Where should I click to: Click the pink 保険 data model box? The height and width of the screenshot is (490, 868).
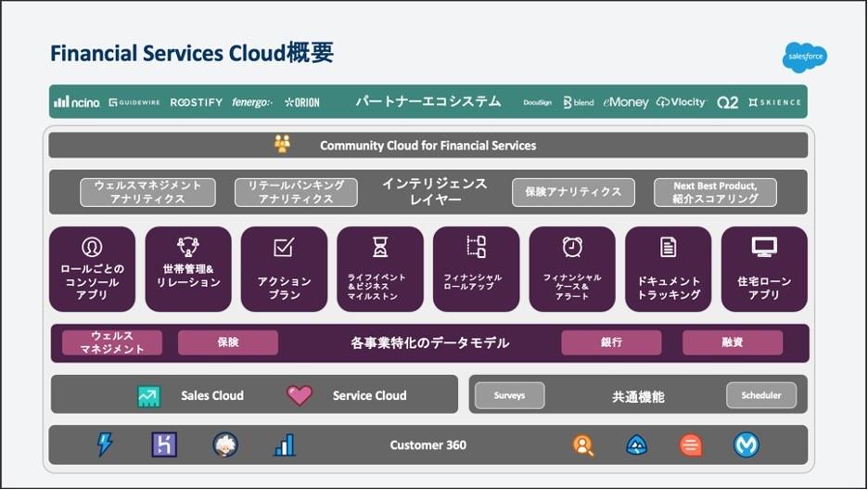[228, 342]
